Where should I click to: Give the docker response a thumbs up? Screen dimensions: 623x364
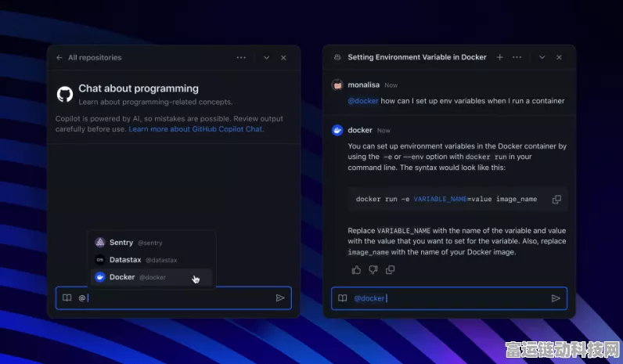356,270
